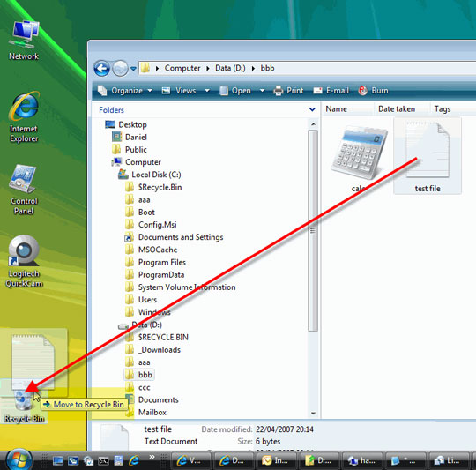476x470 pixels.
Task: Expand the arrow before Computer in address bar
Action: point(157,68)
